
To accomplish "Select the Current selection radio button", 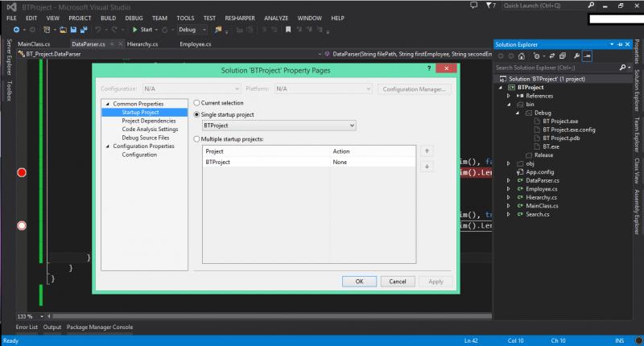I will tap(196, 103).
